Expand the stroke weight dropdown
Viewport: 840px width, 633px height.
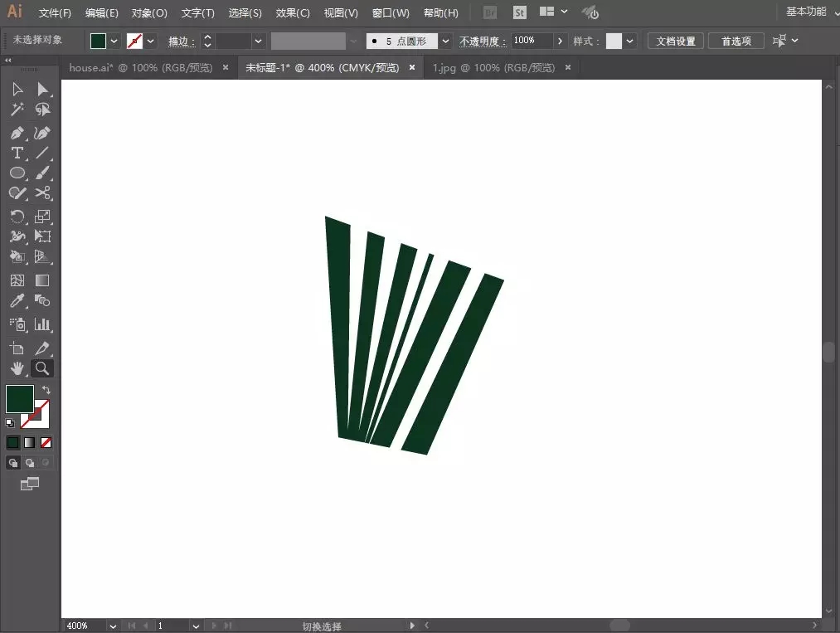(x=258, y=41)
